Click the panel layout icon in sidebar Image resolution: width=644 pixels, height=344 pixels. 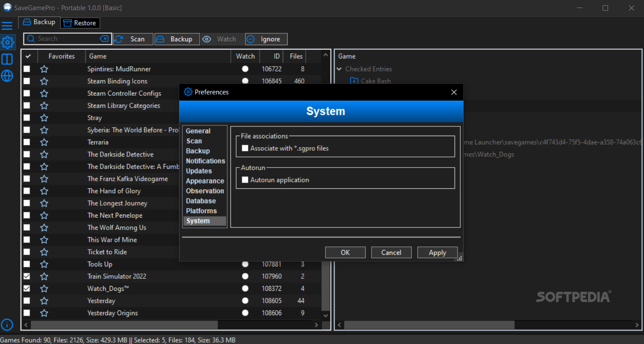point(7,59)
